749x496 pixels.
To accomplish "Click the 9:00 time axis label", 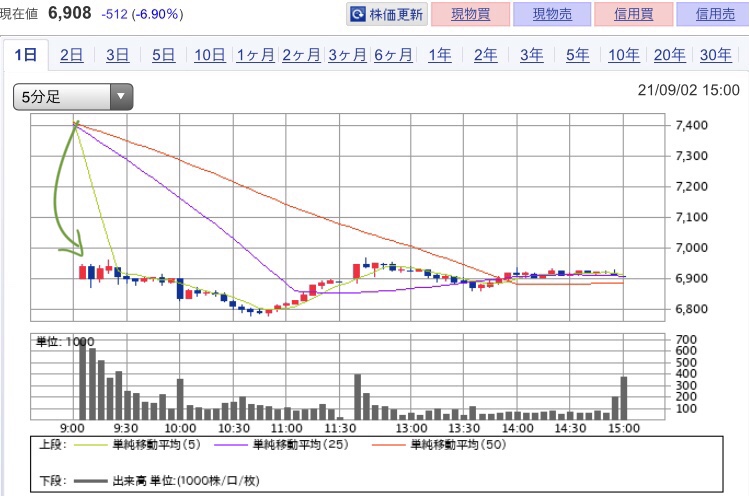I will (72, 428).
